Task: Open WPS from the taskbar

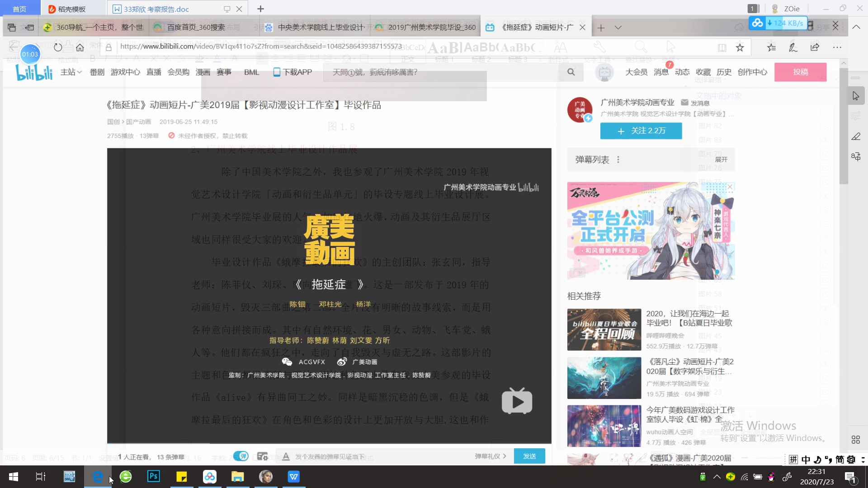Action: 294,476
